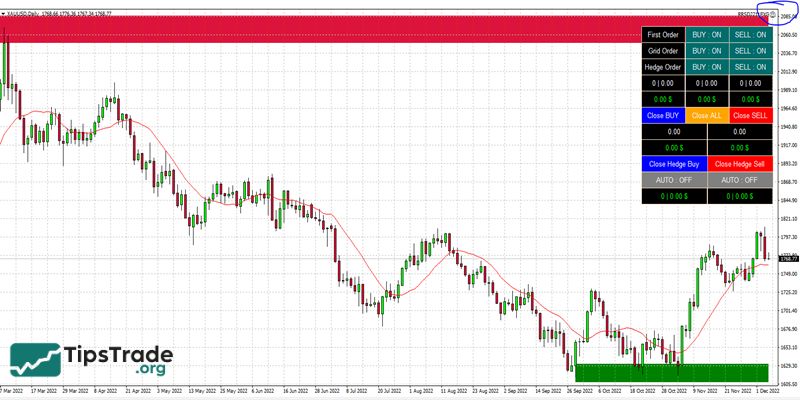Enable the right AUTO : OFF switch
This screenshot has height=400, width=800.
740,179
